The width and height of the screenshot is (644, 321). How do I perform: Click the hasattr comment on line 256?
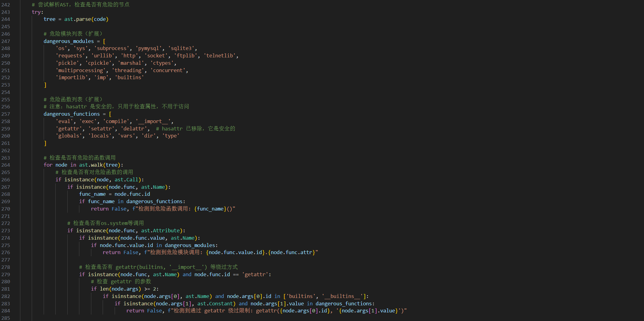(116, 106)
